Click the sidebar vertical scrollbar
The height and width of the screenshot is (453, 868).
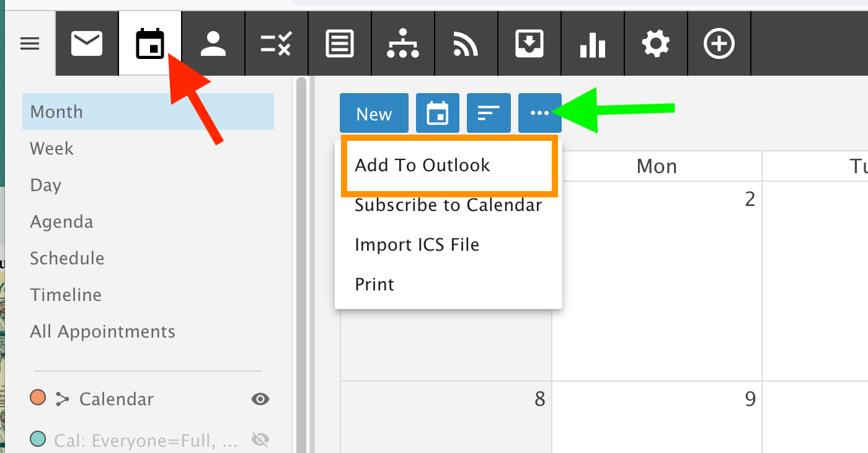[x=301, y=248]
